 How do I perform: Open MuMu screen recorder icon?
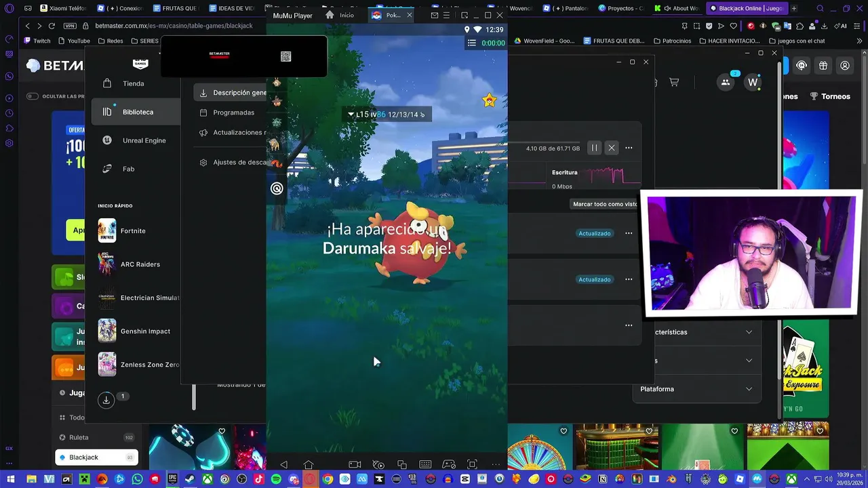pos(355,464)
